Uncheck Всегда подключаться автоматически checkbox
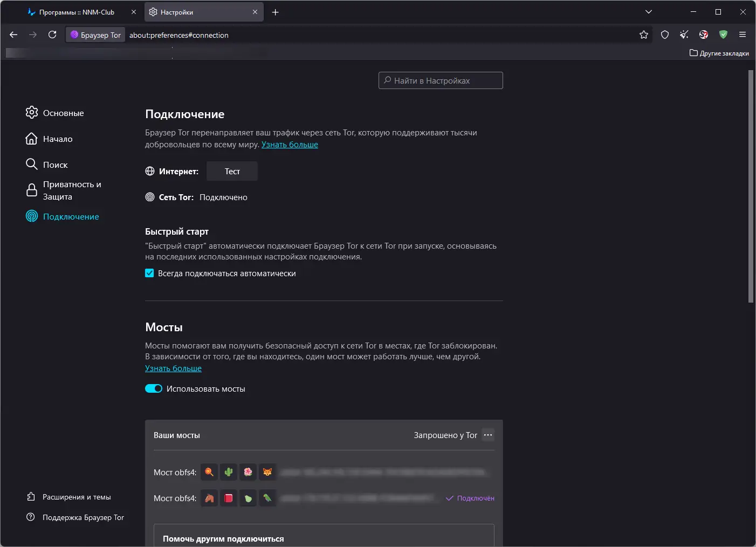 149,273
